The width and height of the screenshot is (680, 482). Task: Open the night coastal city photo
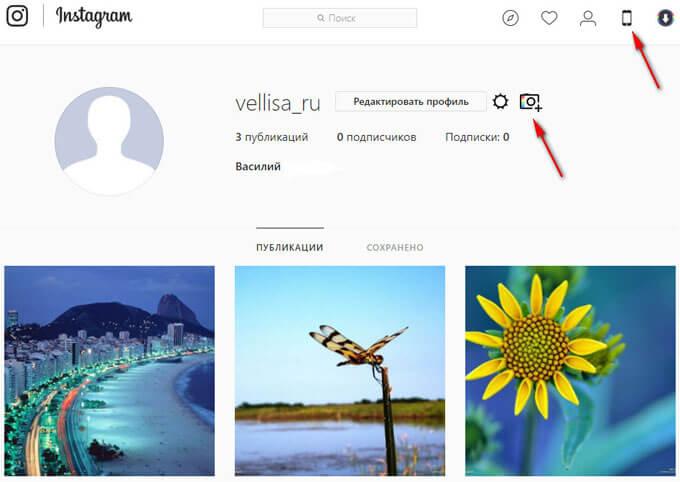click(x=109, y=371)
